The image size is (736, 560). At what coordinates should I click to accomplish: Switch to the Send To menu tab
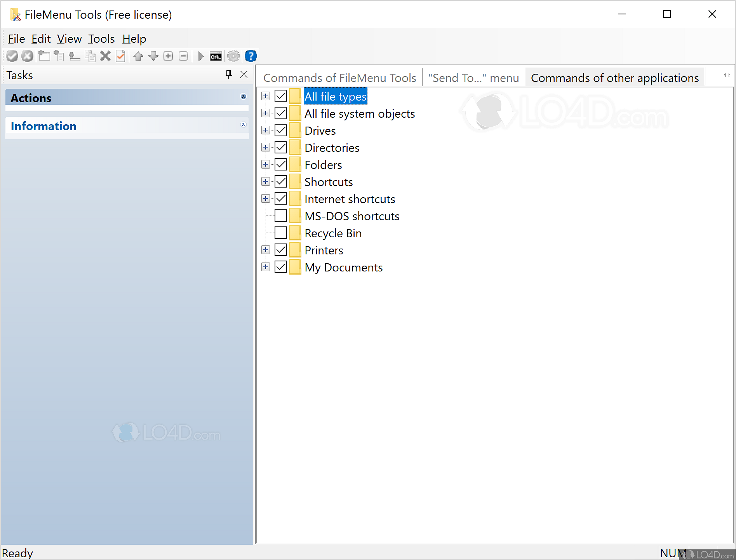click(473, 77)
